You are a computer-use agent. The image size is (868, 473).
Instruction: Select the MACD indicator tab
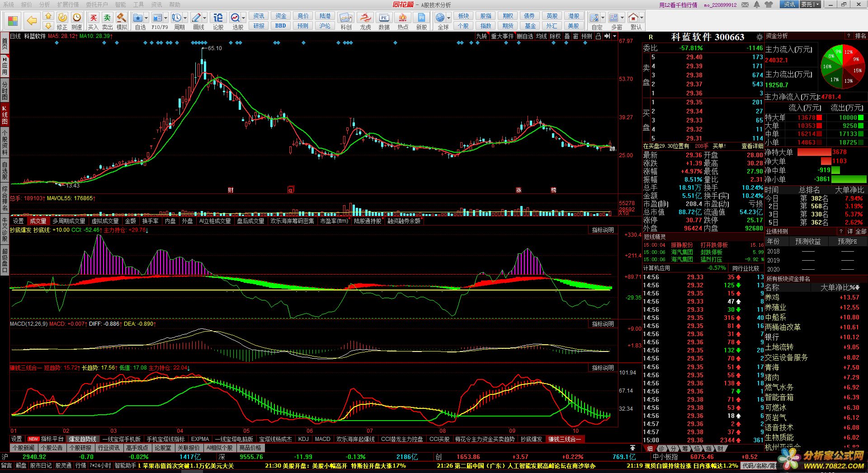coord(322,439)
